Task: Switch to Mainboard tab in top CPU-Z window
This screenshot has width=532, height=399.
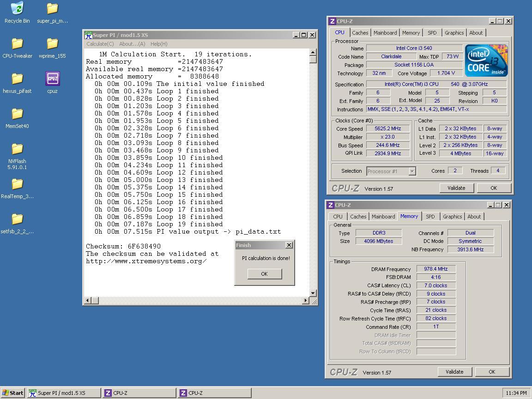Action: (x=385, y=33)
